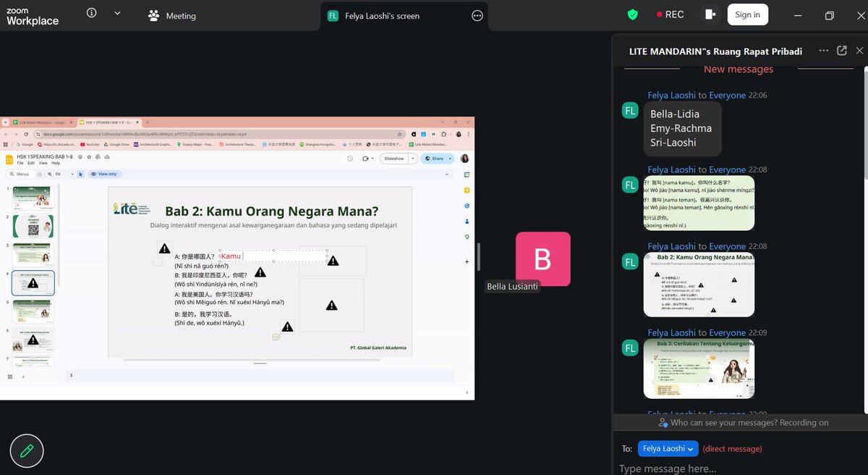The width and height of the screenshot is (868, 475).
Task: Click the green encryption shield icon
Action: tap(632, 14)
